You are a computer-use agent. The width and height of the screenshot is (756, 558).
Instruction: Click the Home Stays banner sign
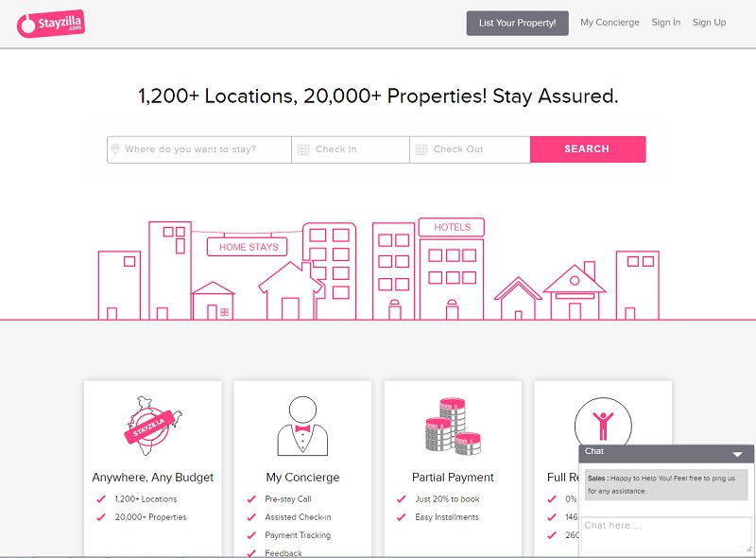click(249, 247)
